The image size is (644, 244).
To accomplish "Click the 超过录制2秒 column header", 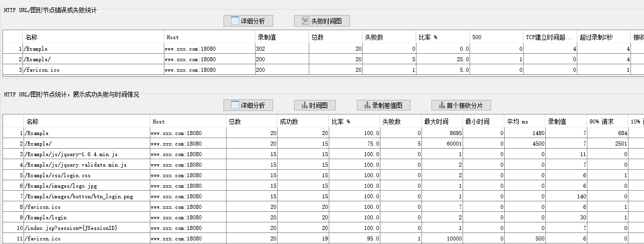I will [603, 37].
